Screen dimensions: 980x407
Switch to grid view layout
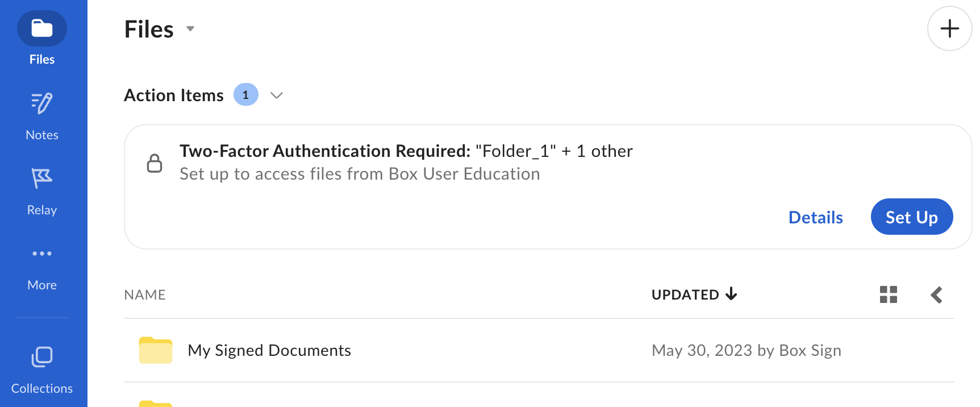coord(888,294)
